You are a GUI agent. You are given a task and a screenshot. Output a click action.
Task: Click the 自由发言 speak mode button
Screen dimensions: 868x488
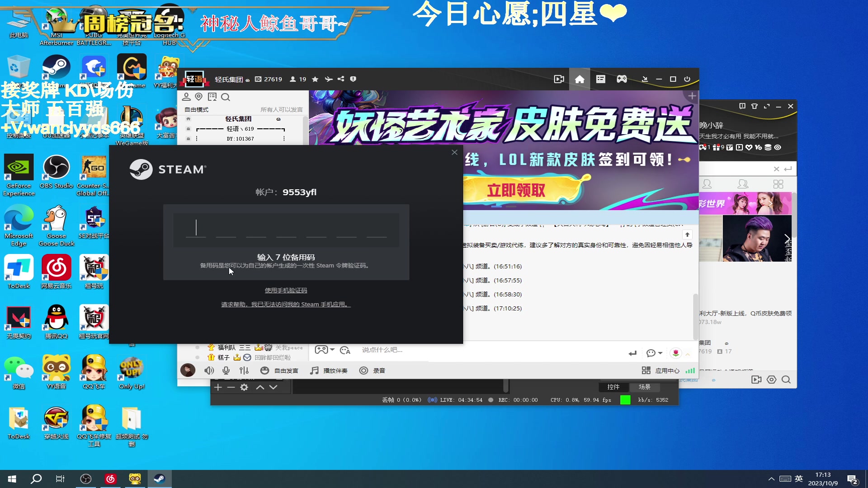(x=279, y=371)
